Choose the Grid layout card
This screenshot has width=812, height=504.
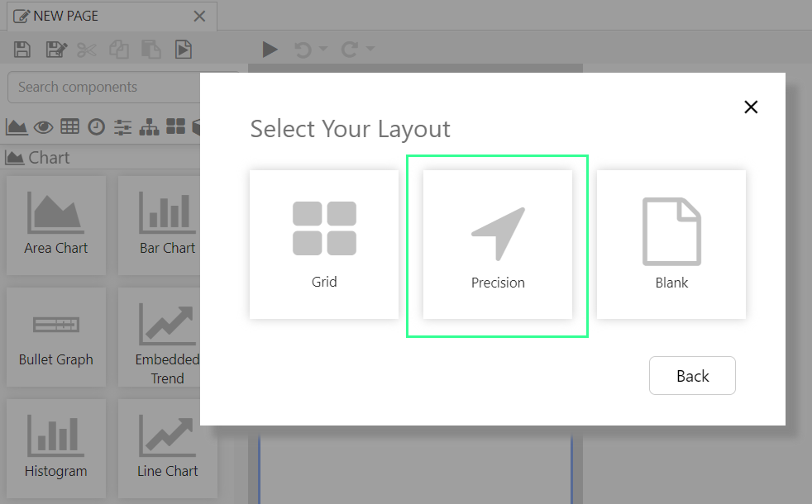324,245
